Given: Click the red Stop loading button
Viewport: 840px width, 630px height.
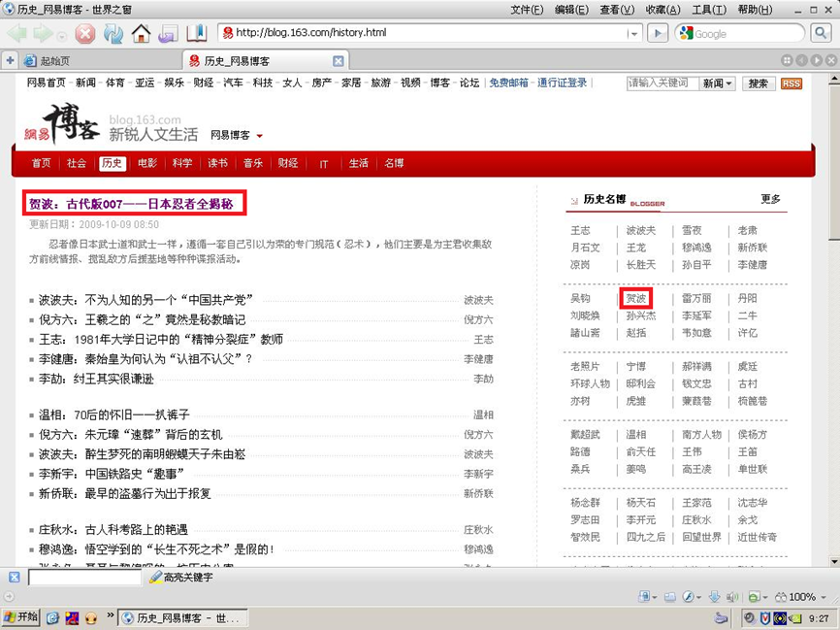Looking at the screenshot, I should pos(85,34).
